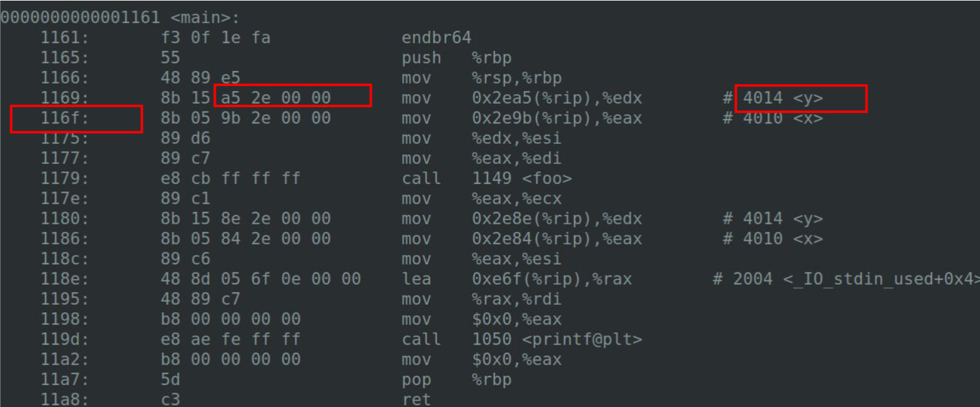Click the pop %rbp instruction
The width and height of the screenshot is (980, 407).
(456, 380)
